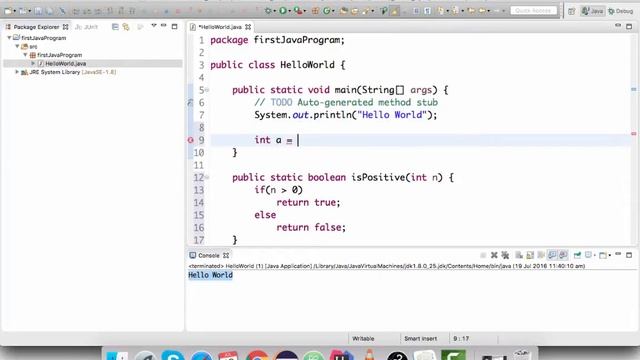
Task: Click the Debug bug toolbar icon
Action: 268,11
